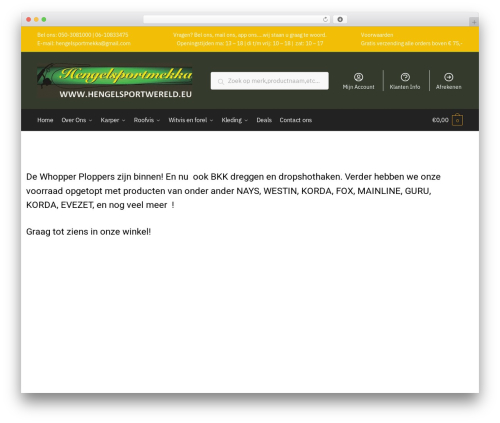Click the macOS yellow minimize button

36,19
